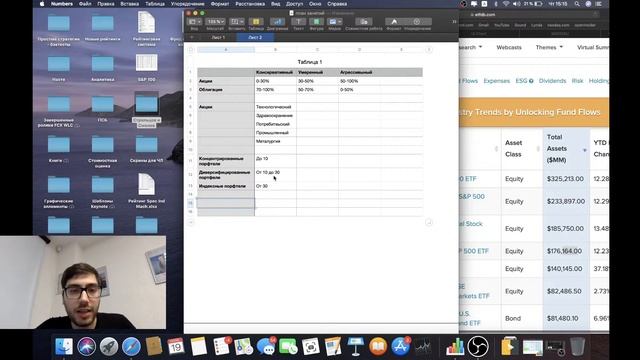The height and width of the screenshot is (360, 640).
Task: Sort by Asset Class column header
Action: (x=522, y=149)
